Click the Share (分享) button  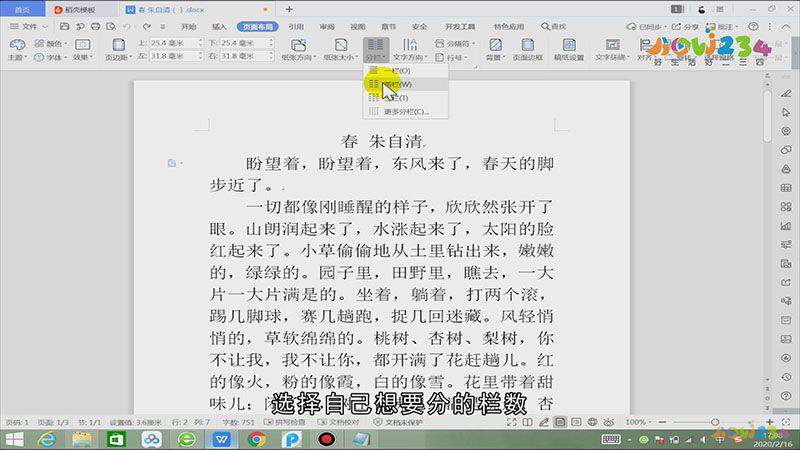click(x=685, y=26)
